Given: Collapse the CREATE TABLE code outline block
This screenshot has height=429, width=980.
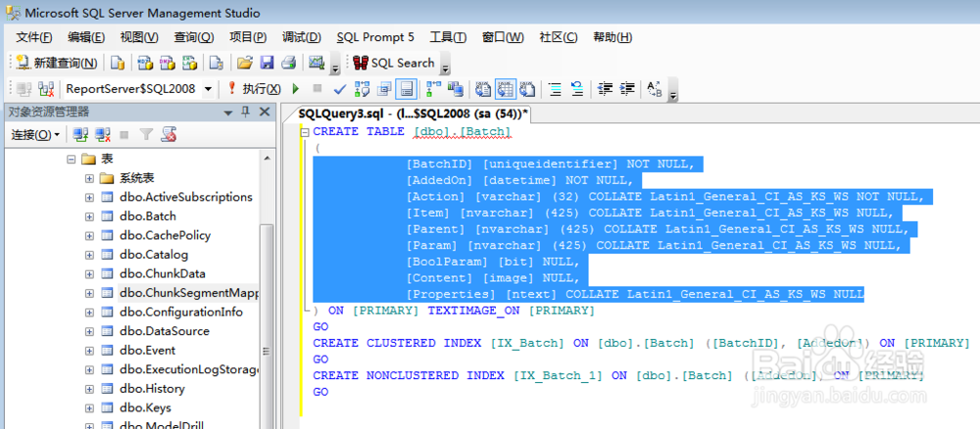Looking at the screenshot, I should pyautogui.click(x=305, y=132).
